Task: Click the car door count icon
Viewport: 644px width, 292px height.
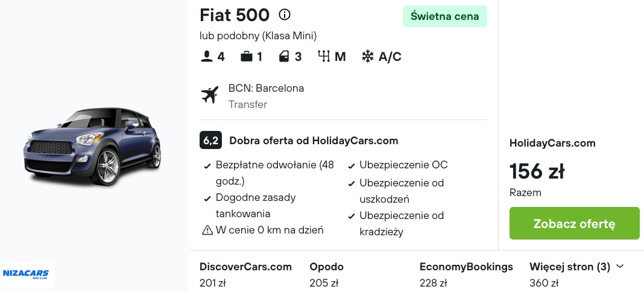Action: 284,57
